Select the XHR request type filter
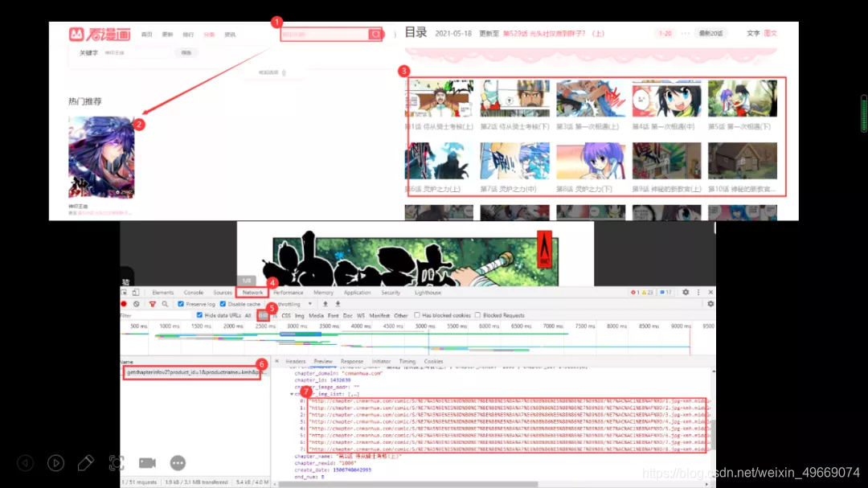Viewport: 868px width, 488px height. pyautogui.click(x=263, y=316)
